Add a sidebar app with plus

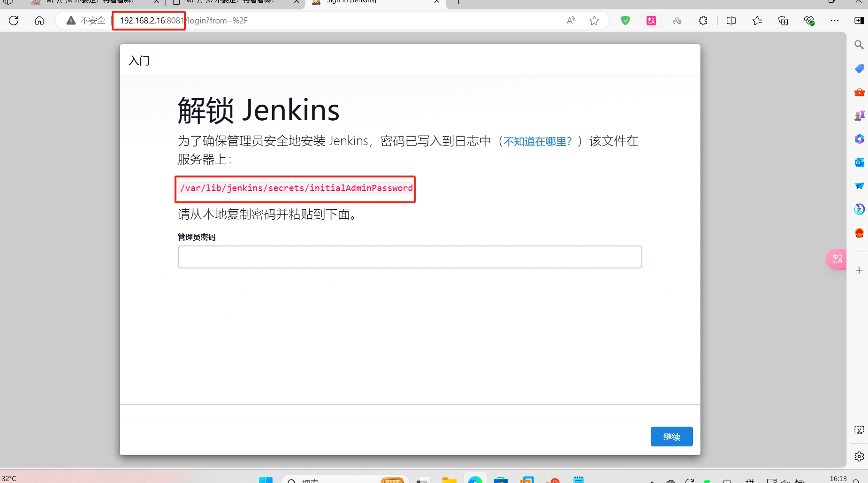pyautogui.click(x=859, y=270)
